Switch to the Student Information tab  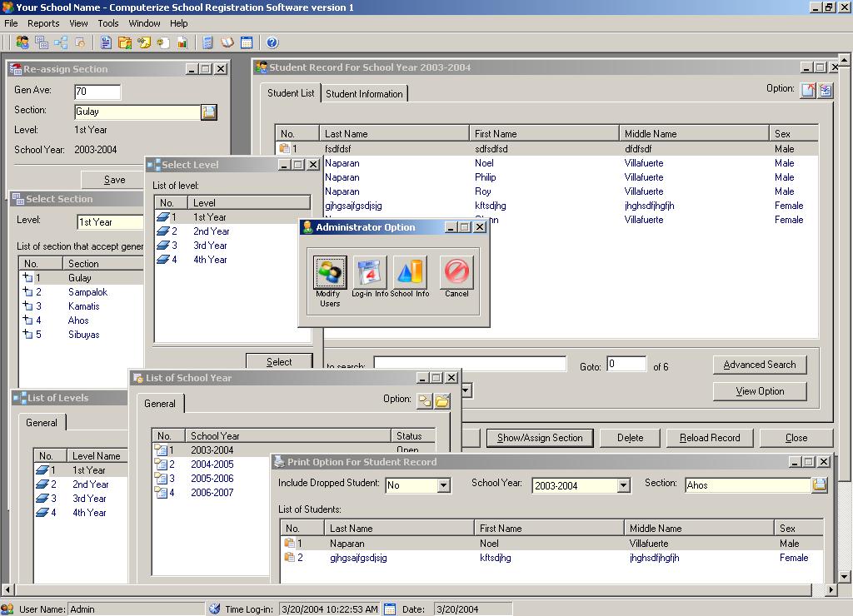click(364, 94)
